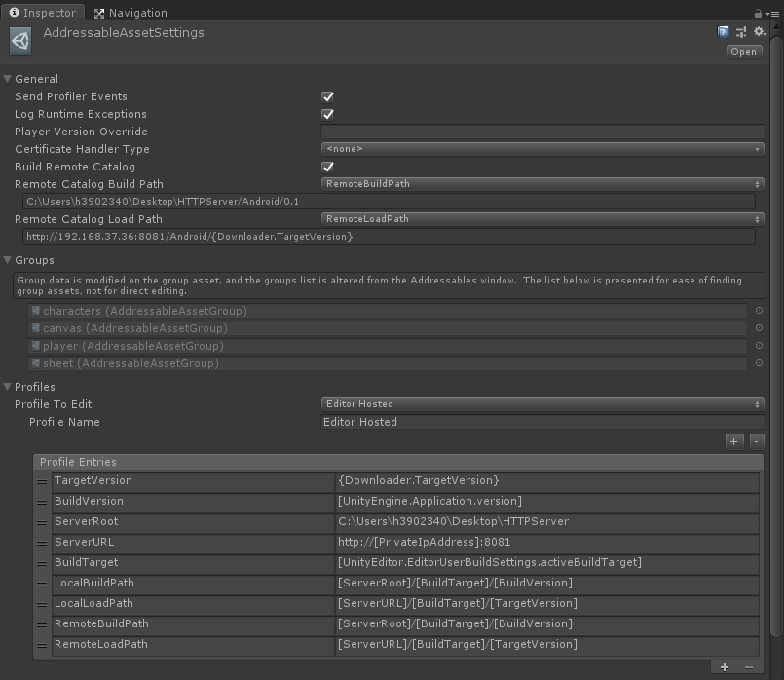Image resolution: width=784 pixels, height=680 pixels.
Task: Click the TargetVersion entry name field
Action: tap(193, 481)
